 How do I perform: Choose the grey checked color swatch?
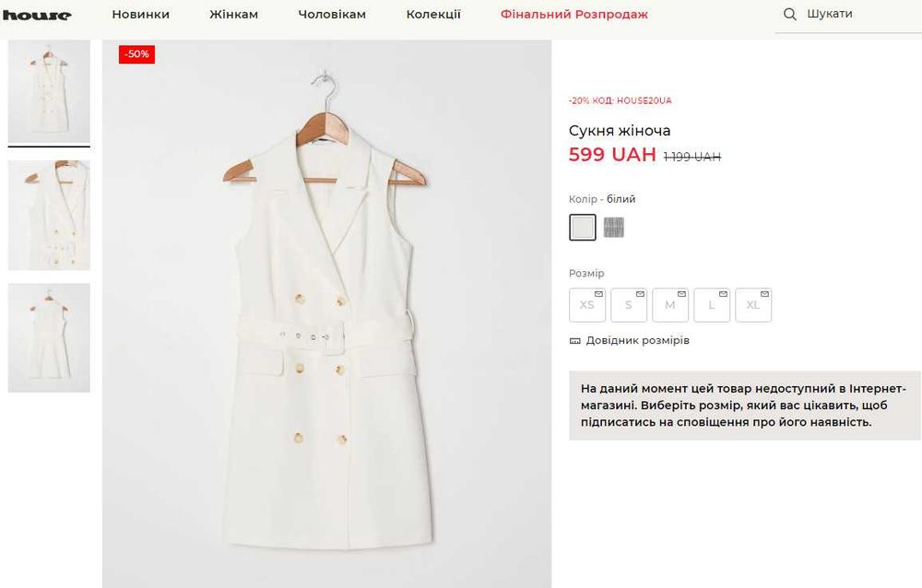click(614, 227)
